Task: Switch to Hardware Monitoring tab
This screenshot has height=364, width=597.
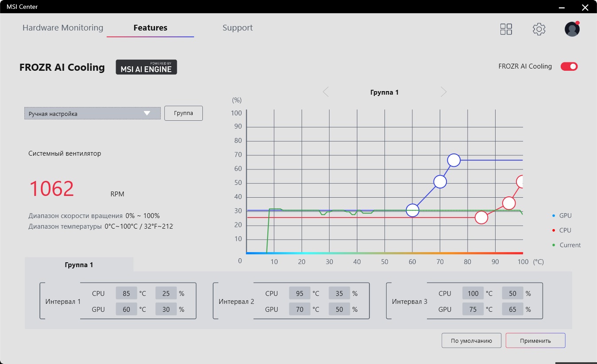Action: 63,28
